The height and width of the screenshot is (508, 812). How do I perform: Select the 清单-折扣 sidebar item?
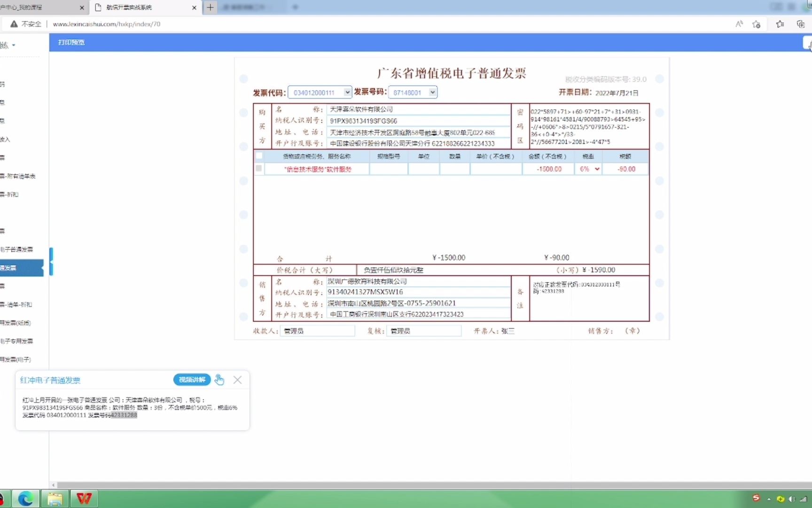16,304
